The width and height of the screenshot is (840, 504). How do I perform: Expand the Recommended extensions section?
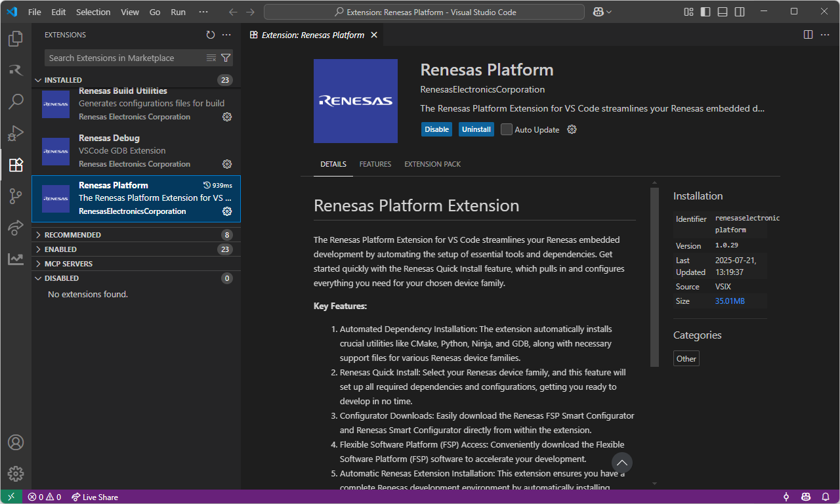pos(72,235)
